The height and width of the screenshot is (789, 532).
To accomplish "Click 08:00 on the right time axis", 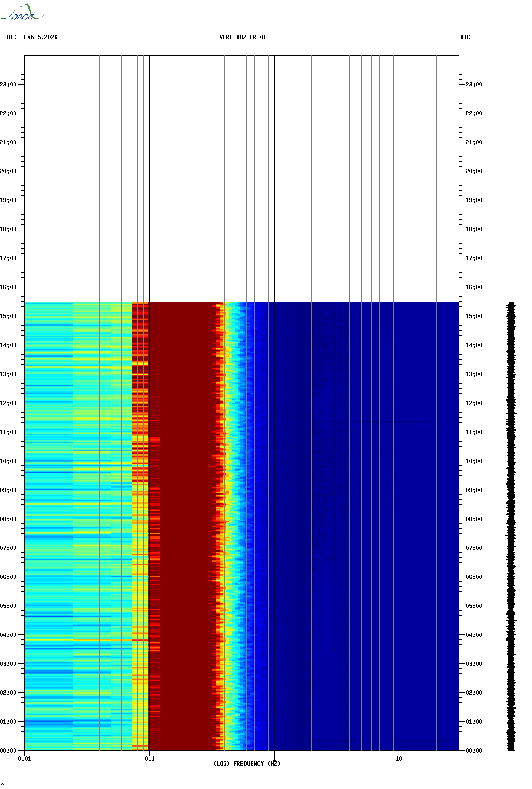I will click(x=474, y=519).
